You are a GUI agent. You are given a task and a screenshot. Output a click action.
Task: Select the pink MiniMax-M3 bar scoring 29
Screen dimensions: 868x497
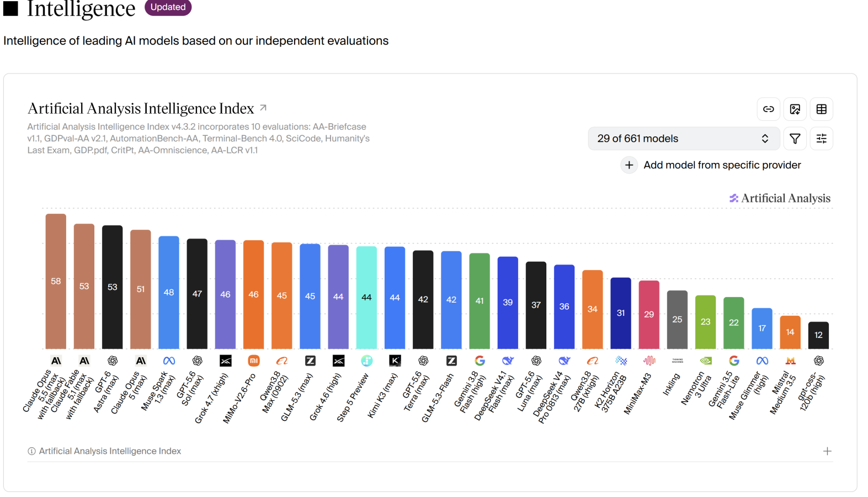(649, 315)
